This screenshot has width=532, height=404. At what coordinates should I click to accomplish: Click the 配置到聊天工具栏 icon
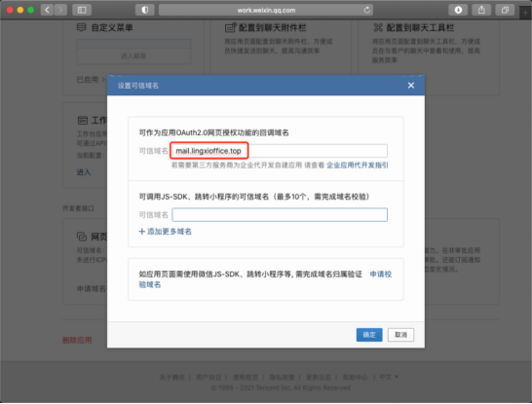click(x=378, y=28)
